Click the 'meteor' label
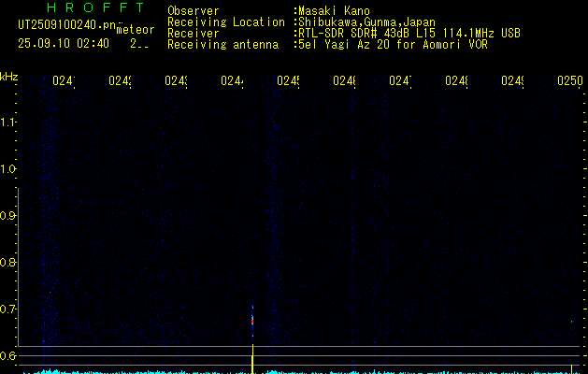Screen dimensions: 588x374 [x=136, y=30]
